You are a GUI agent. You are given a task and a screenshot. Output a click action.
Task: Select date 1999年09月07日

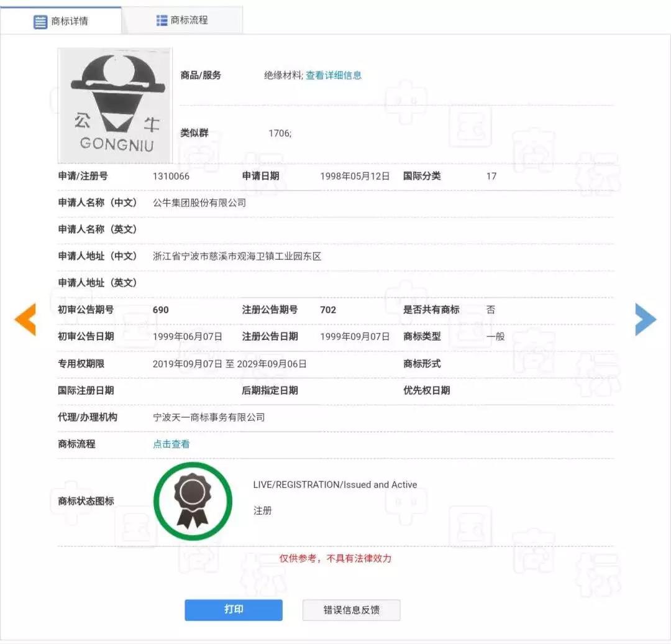[x=355, y=336]
